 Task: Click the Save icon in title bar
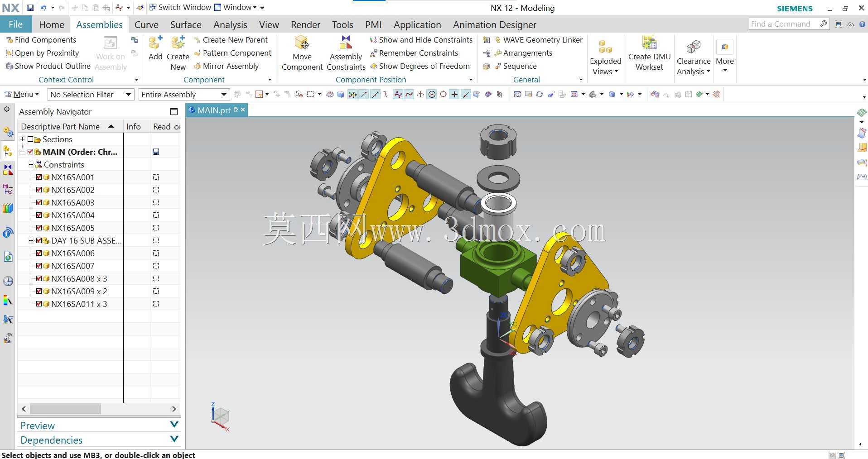(x=30, y=8)
